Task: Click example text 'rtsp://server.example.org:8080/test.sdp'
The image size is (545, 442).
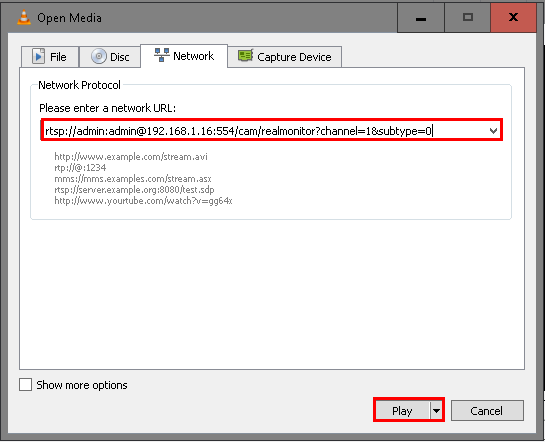Action: (134, 190)
